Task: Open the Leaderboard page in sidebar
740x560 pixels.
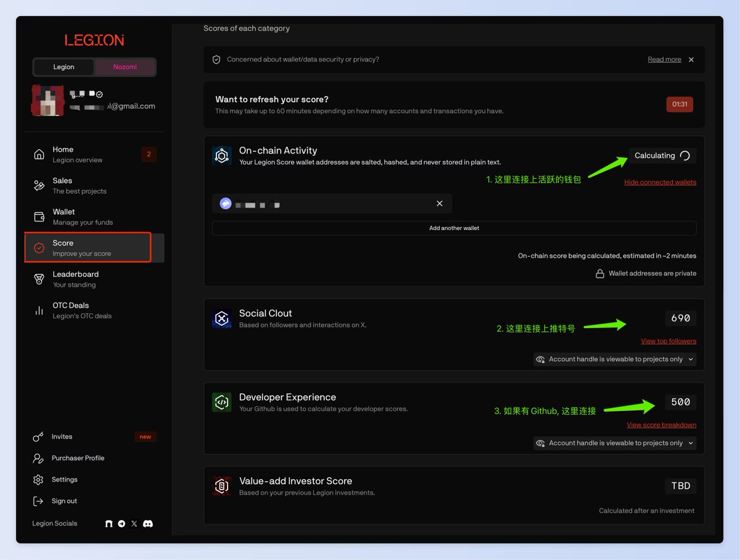Action: 75,279
